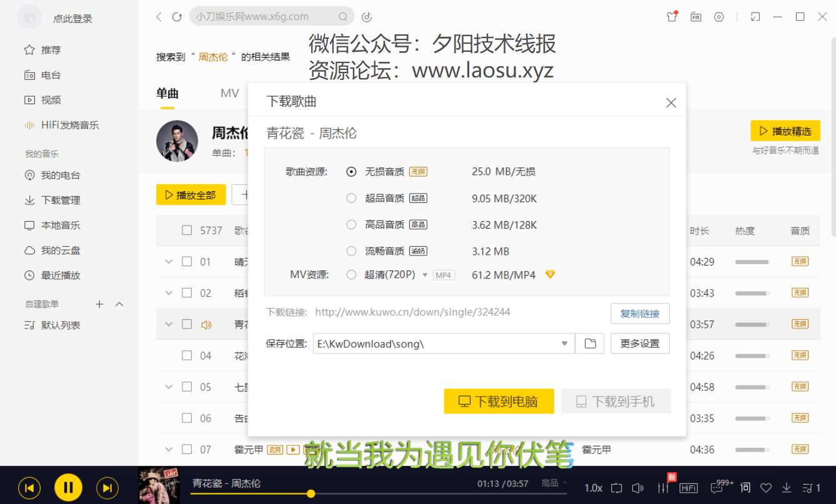Open the equalizer sound effects icon
Screen dimensions: 836x504
pos(664,488)
